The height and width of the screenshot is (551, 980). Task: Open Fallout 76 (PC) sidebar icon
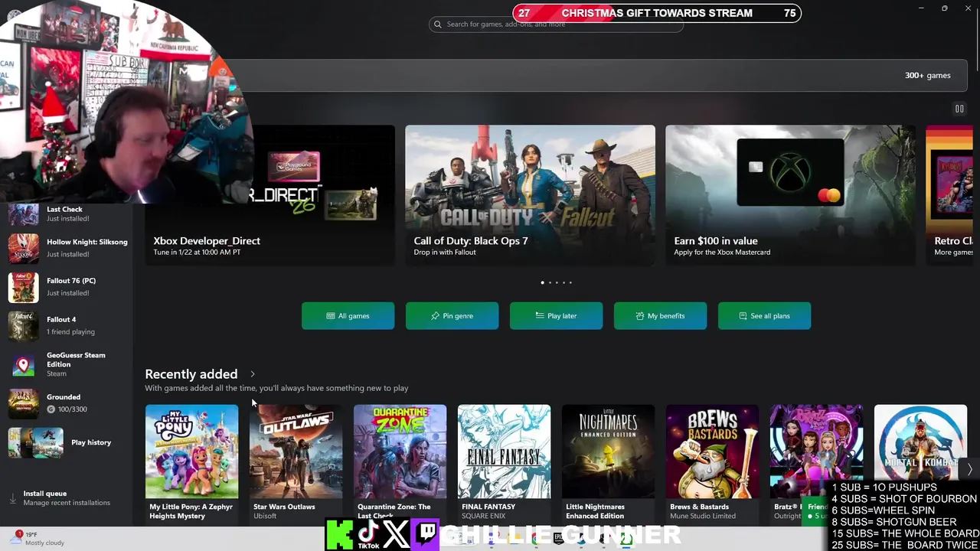click(23, 287)
